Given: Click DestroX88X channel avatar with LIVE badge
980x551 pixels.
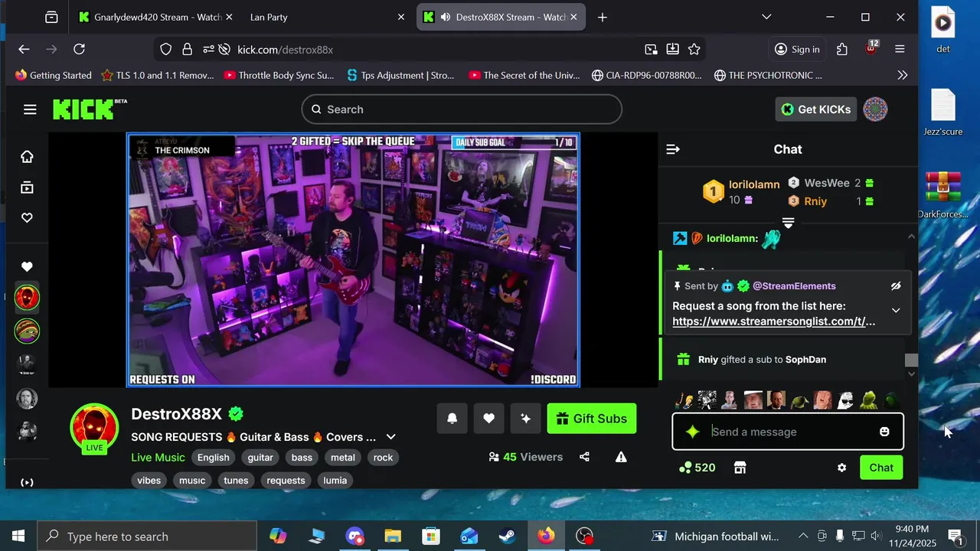Looking at the screenshot, I should pyautogui.click(x=94, y=428).
